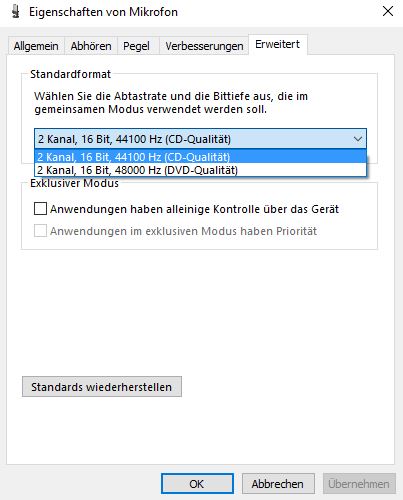Click the Abtastrate und Bittiefe description text
The image size is (403, 500).
171,103
